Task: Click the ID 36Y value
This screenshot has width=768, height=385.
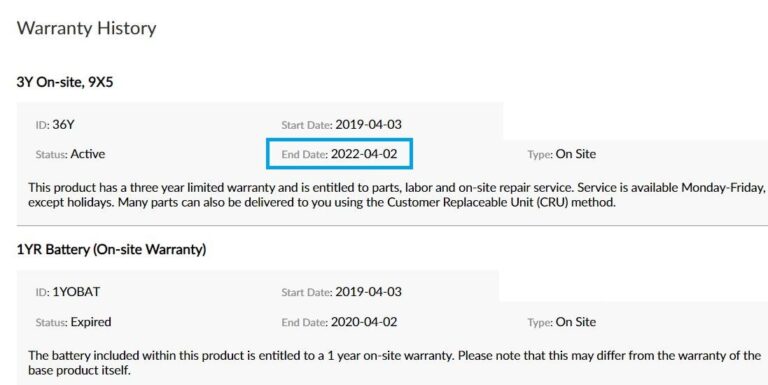Action: tap(63, 124)
